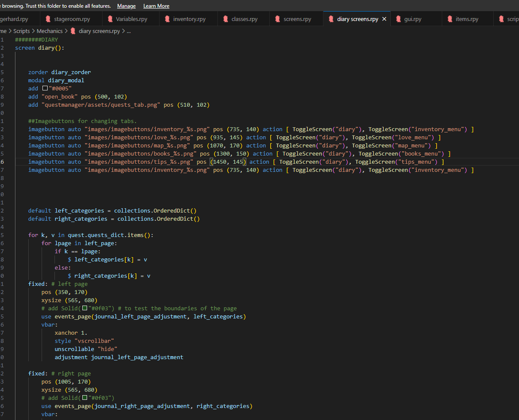The width and height of the screenshot is (519, 420).
Task: Click the breadcrumb diary screens.rpy file icon
Action: [x=72, y=31]
